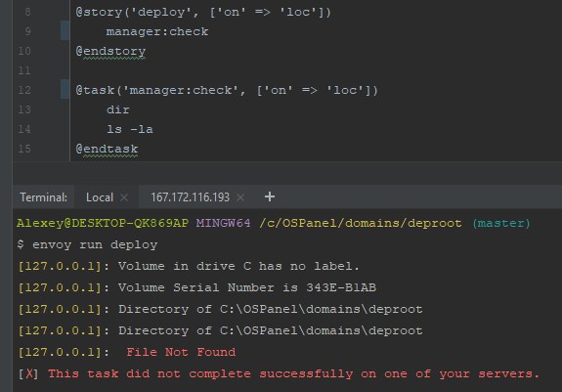Click the dir command in editor

pyautogui.click(x=118, y=109)
